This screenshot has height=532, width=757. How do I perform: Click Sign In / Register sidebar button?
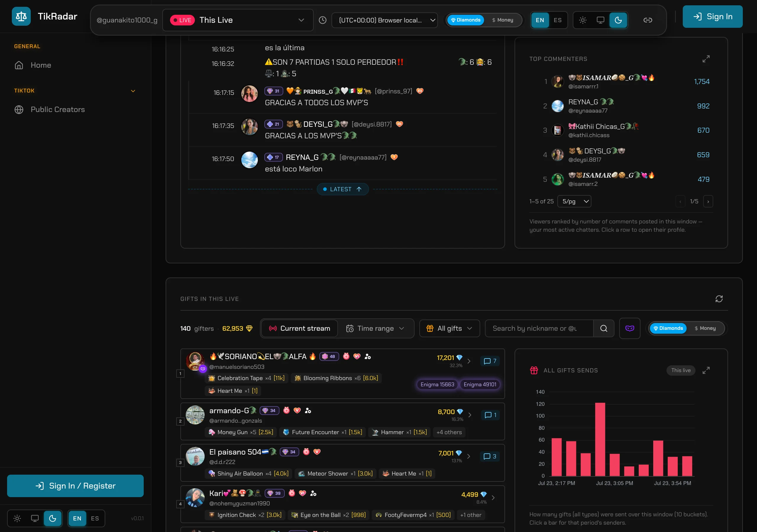pos(75,486)
